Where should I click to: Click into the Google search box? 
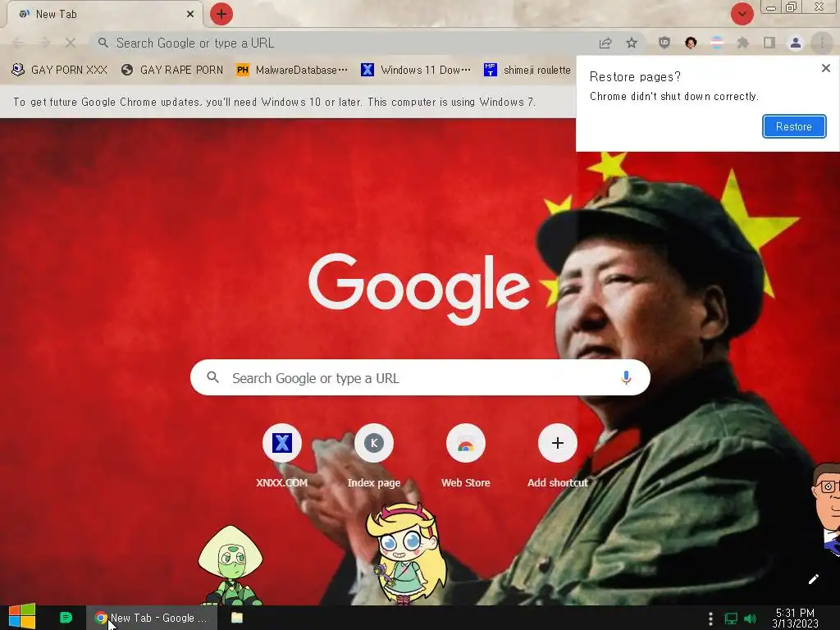coord(420,377)
